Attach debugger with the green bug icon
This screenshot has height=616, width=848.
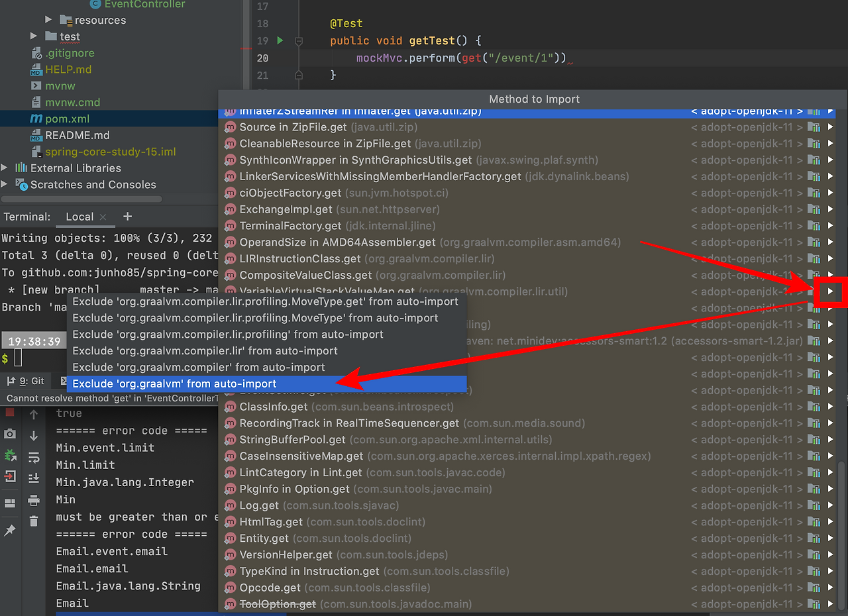9,456
